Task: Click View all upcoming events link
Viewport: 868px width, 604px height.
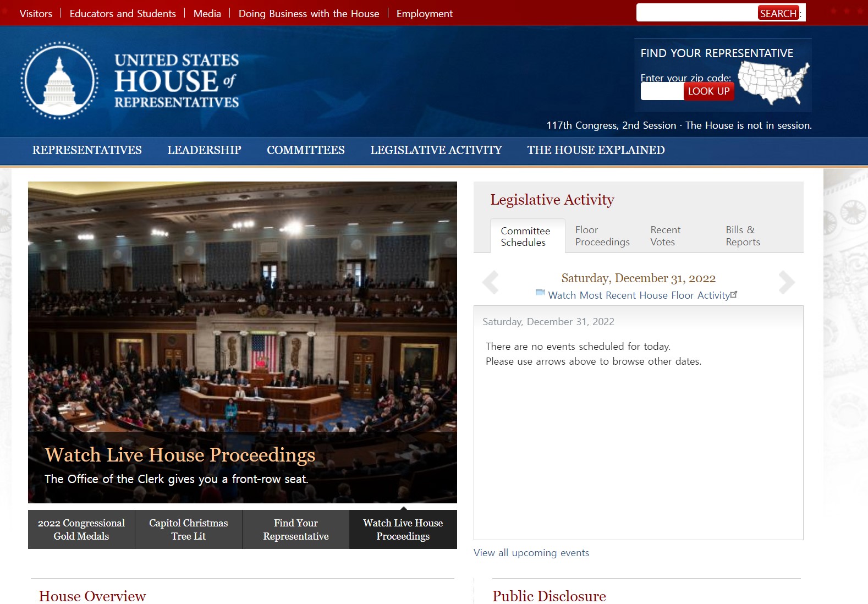Action: (x=531, y=553)
